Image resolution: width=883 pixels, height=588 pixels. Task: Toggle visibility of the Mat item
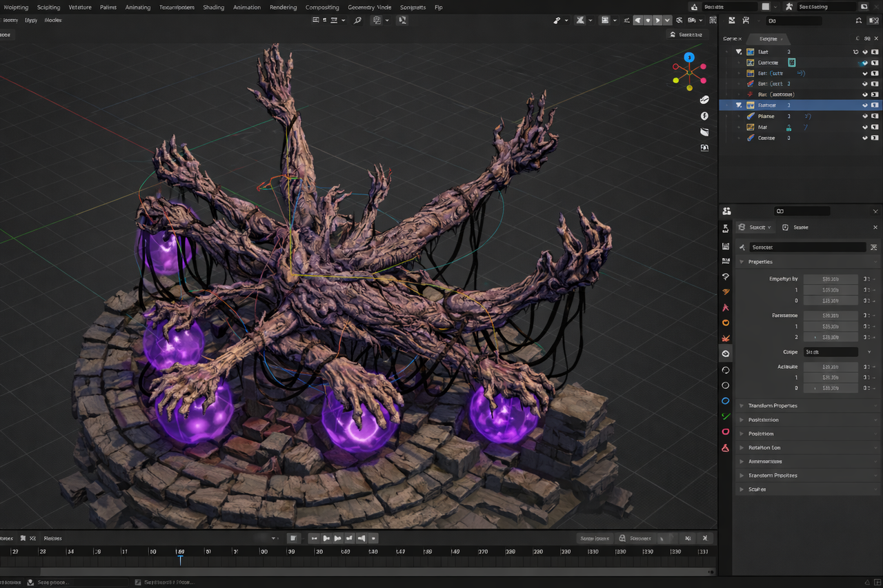pyautogui.click(x=865, y=128)
